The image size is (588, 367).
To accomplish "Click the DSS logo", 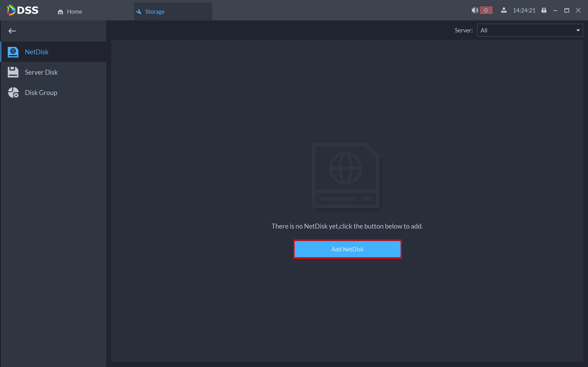I will [x=23, y=10].
